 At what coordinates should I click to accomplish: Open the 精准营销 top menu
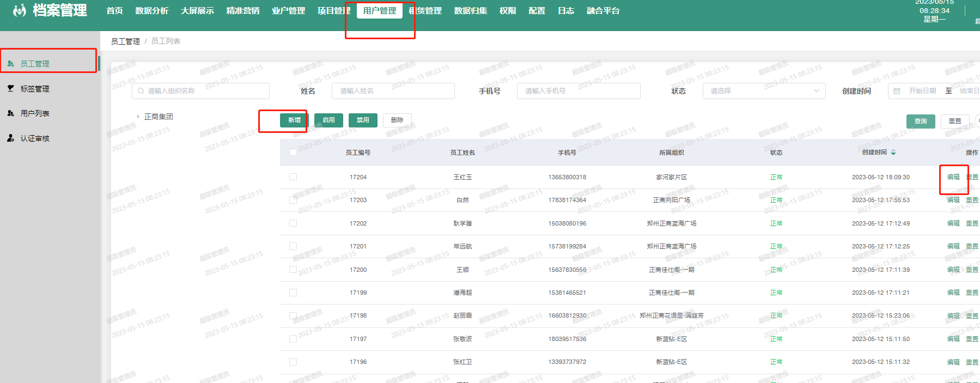click(242, 11)
